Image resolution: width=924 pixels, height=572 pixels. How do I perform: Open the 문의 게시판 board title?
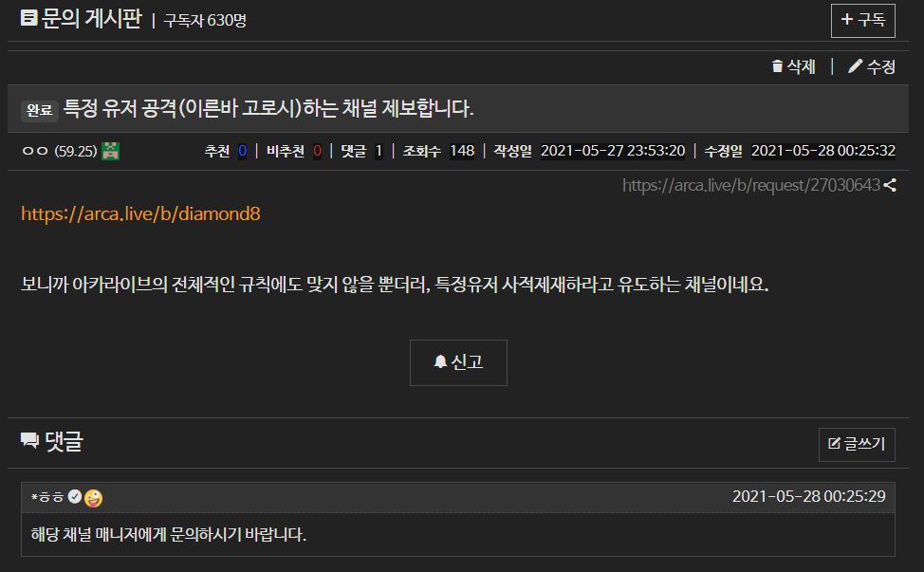91,18
